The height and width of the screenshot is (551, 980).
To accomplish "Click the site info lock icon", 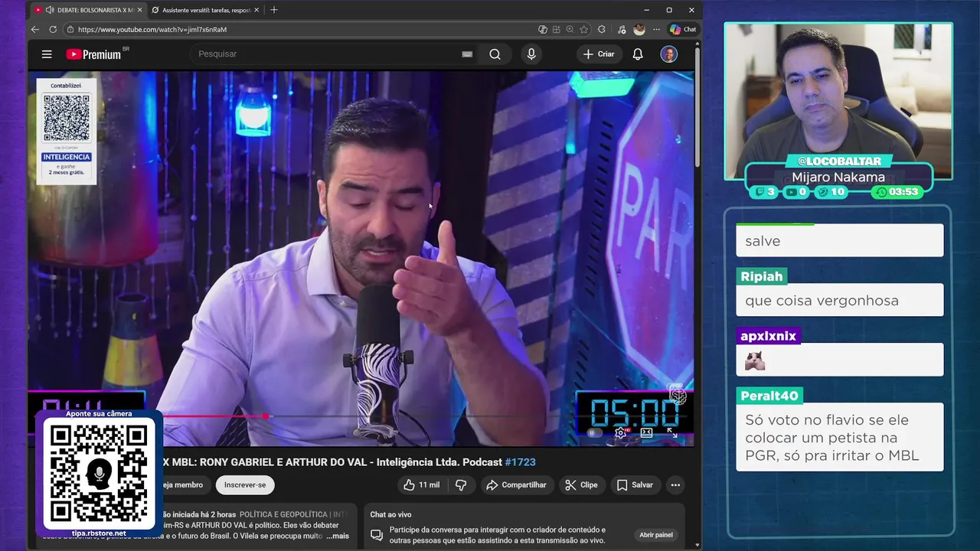I will coord(70,29).
